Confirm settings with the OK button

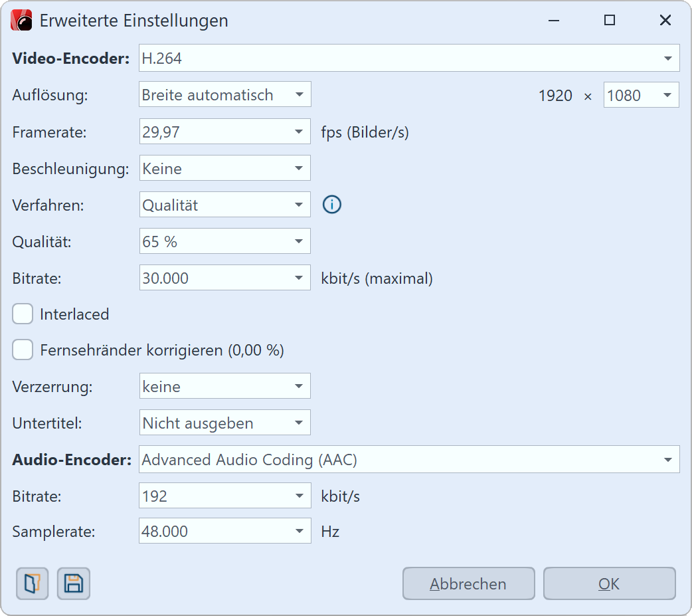(609, 584)
